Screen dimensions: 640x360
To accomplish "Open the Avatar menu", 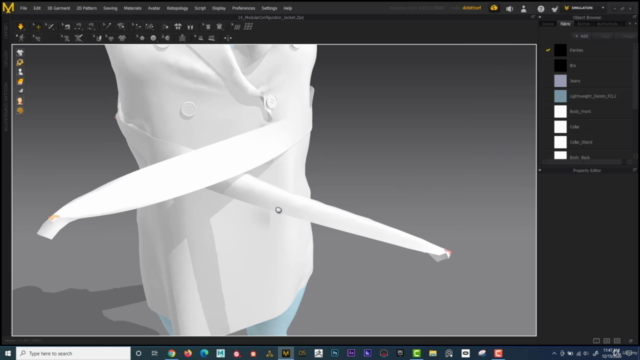I will (154, 8).
